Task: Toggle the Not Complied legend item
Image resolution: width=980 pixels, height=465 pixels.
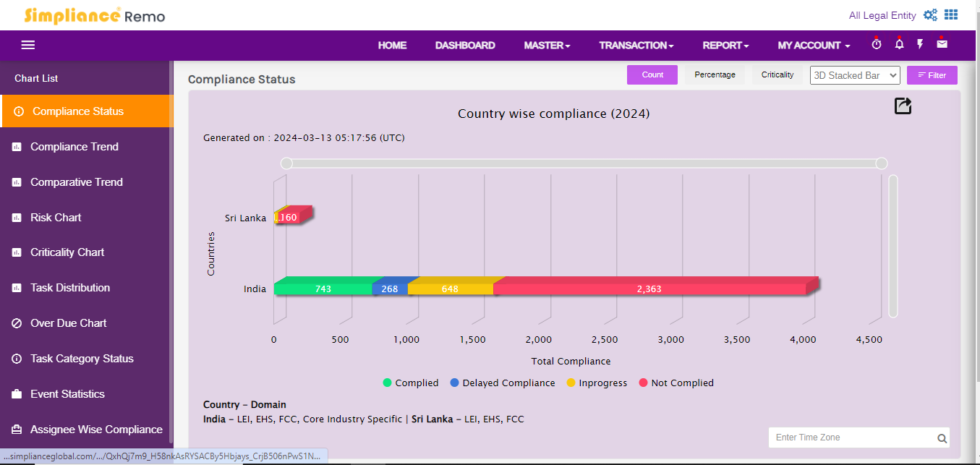Action: (x=676, y=383)
